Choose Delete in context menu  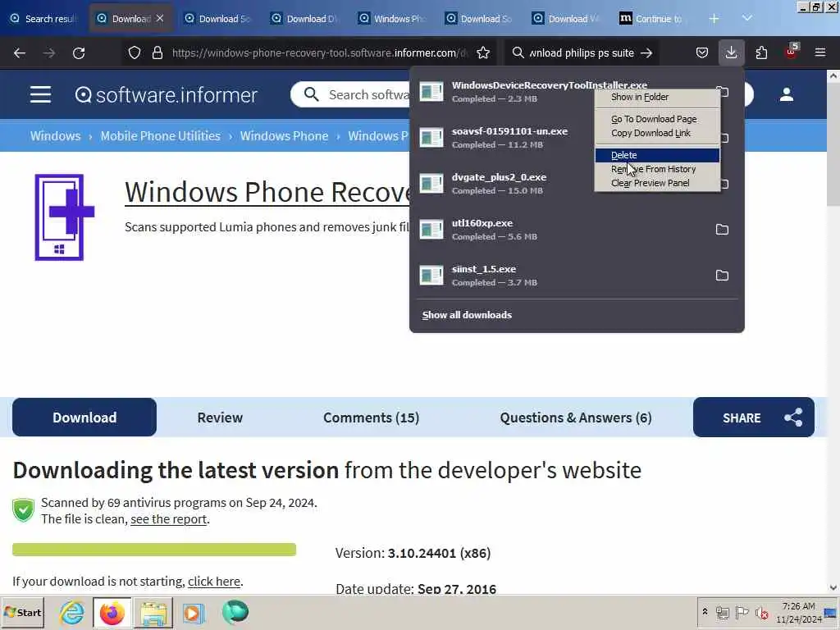pyautogui.click(x=657, y=155)
